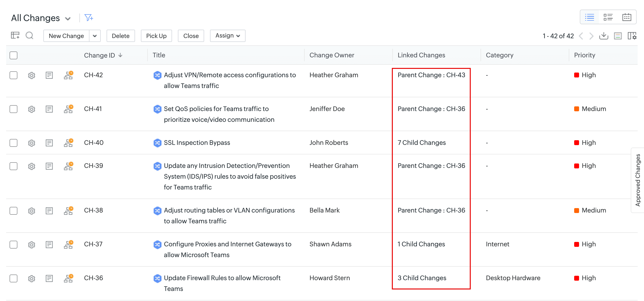
Task: Expand the Assign dropdown
Action: tap(227, 36)
